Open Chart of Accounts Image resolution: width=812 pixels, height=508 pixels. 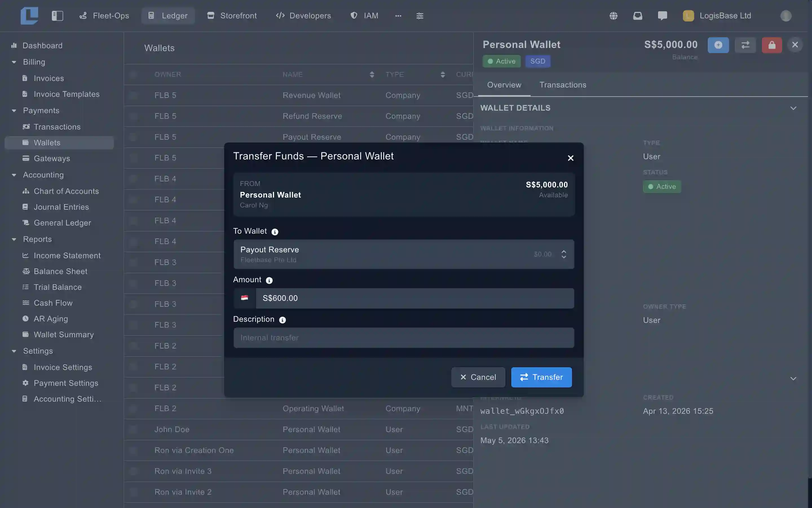pos(66,191)
